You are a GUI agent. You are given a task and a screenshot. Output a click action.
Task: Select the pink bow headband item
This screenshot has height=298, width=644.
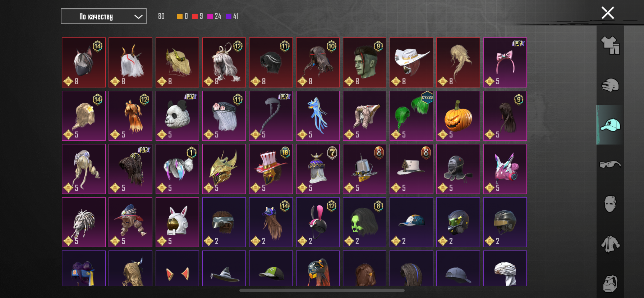click(x=505, y=62)
